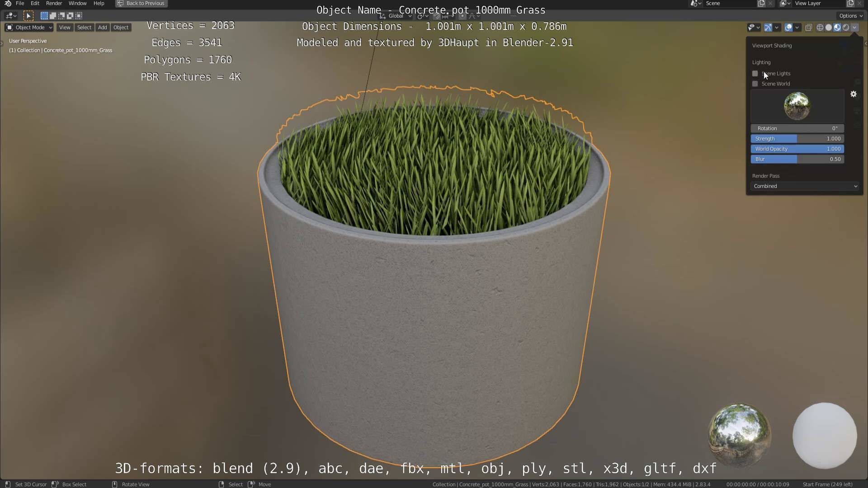Open the viewport Select menu
Viewport: 868px width, 488px height.
pyautogui.click(x=84, y=28)
